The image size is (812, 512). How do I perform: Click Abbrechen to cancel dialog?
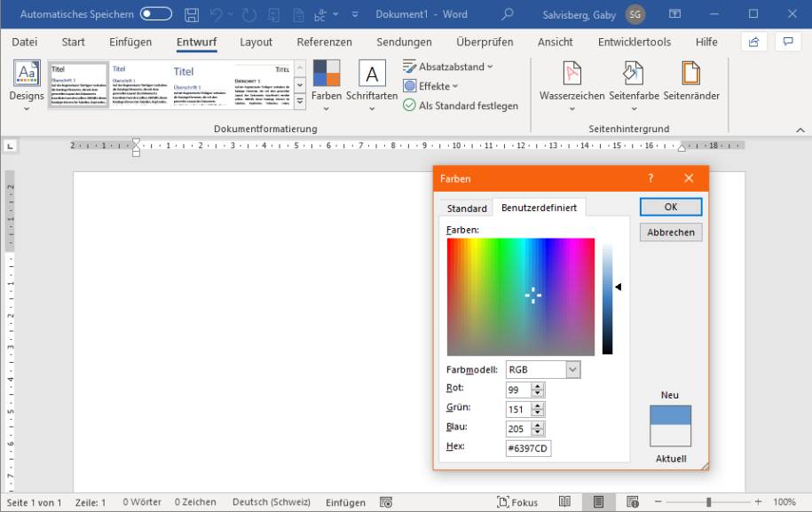(670, 232)
